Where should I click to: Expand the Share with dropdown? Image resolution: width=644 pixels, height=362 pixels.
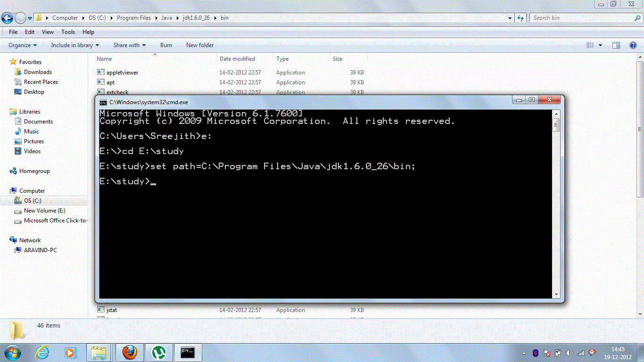point(129,45)
